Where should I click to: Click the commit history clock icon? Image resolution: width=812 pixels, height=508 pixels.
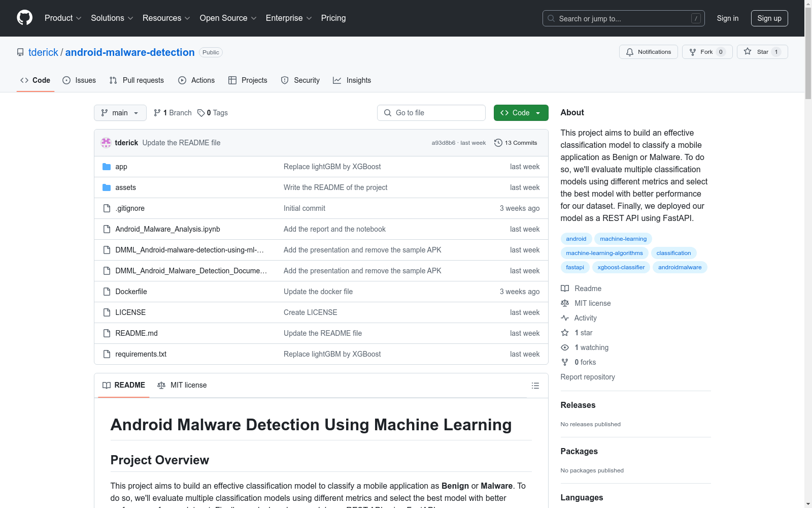(498, 143)
